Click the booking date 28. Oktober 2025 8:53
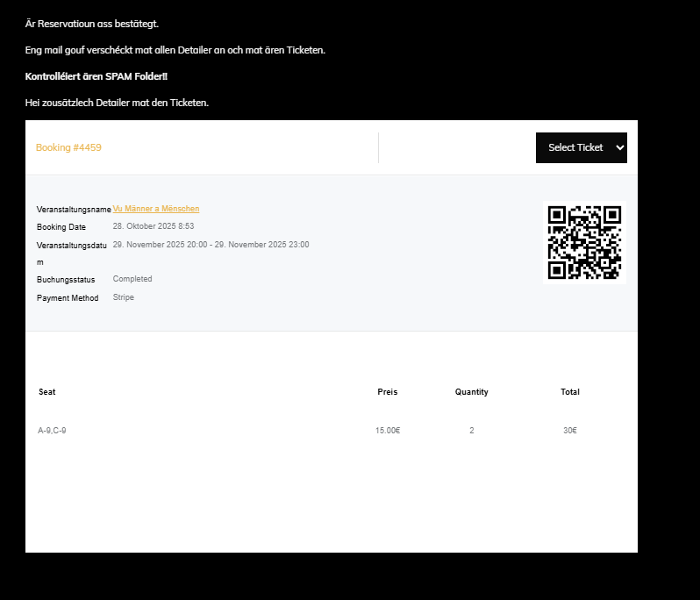This screenshot has width=700, height=600. click(x=154, y=226)
